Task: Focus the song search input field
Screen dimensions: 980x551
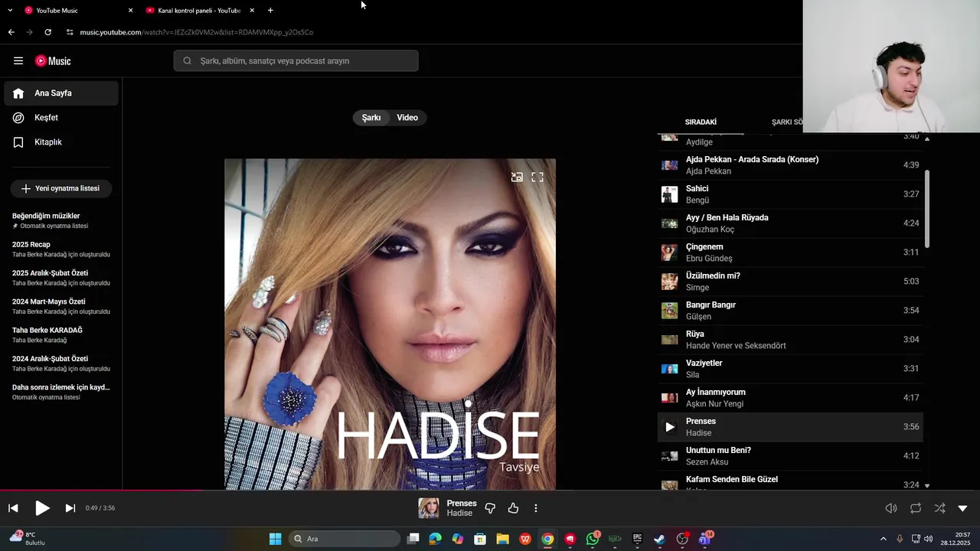Action: tap(296, 61)
